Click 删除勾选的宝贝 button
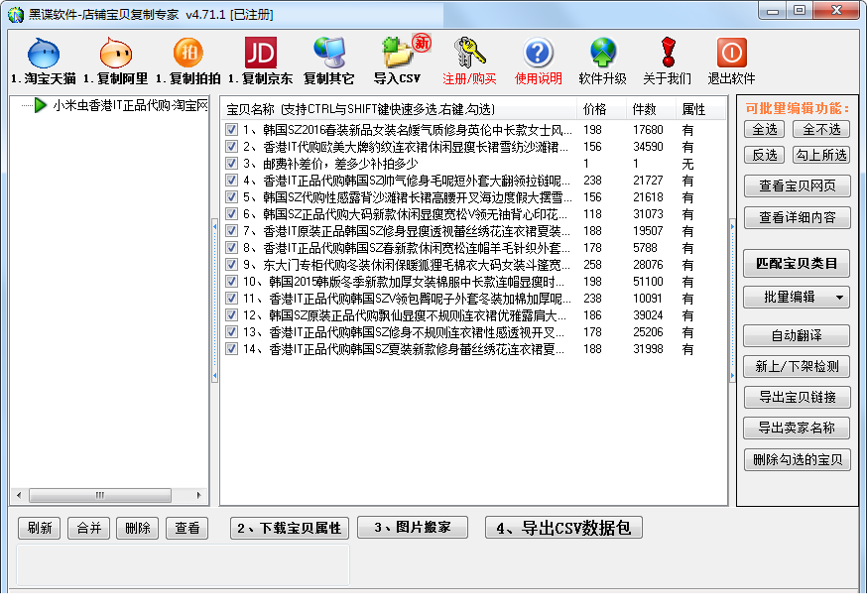867x616 pixels. pos(797,459)
